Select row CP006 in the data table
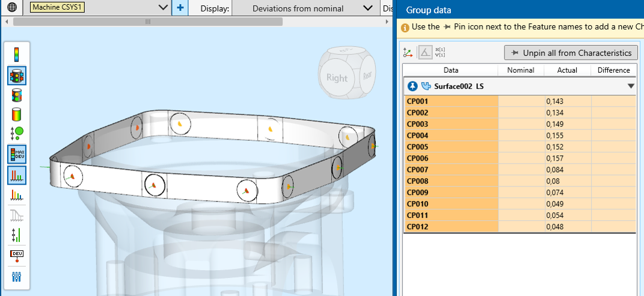This screenshot has height=296, width=644. tap(520, 158)
